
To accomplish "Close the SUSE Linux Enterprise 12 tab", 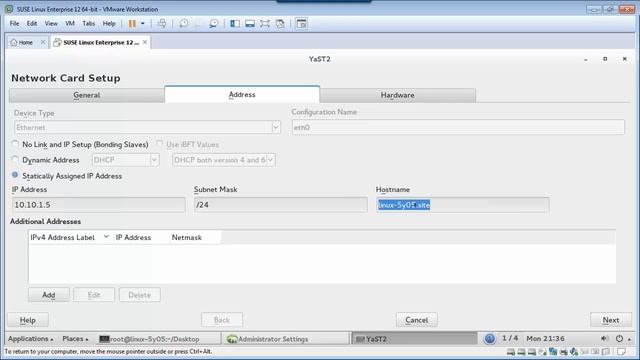I will pos(145,42).
